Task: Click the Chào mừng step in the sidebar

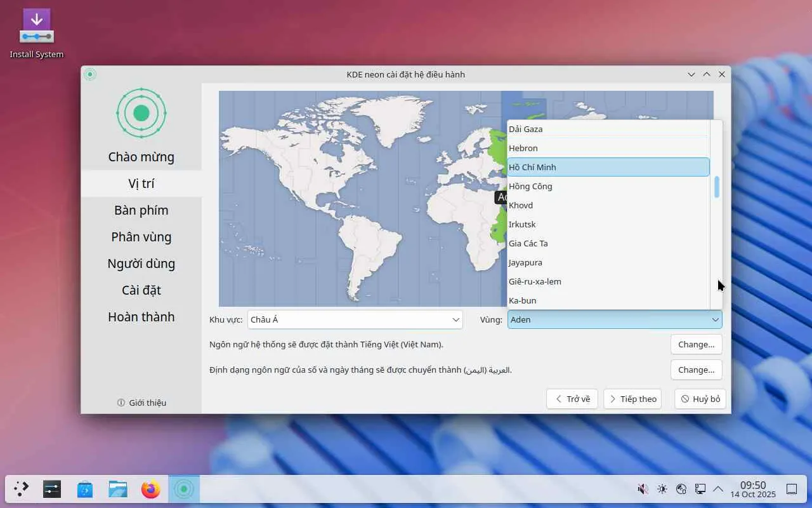Action: [x=141, y=157]
